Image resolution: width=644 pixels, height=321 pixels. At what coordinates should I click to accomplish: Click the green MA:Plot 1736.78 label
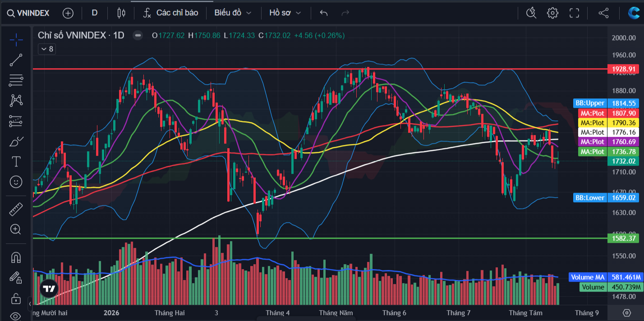608,151
